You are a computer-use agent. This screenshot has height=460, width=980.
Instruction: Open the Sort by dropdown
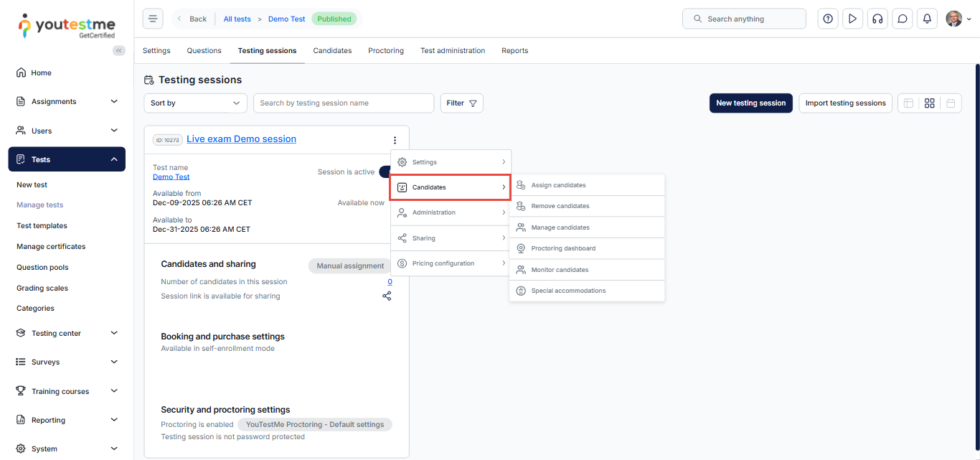click(195, 103)
